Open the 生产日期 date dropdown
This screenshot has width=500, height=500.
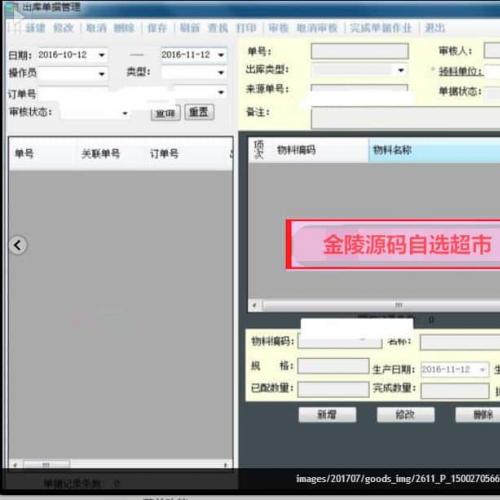coord(482,370)
